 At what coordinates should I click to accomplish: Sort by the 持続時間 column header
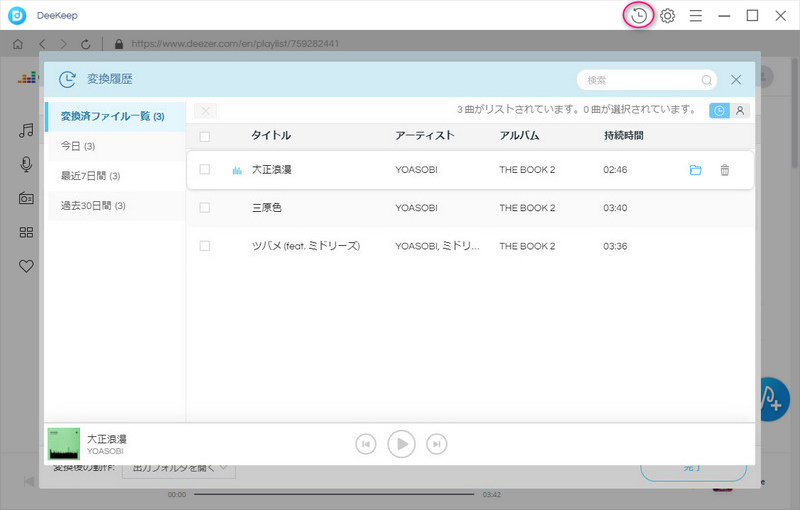point(623,135)
